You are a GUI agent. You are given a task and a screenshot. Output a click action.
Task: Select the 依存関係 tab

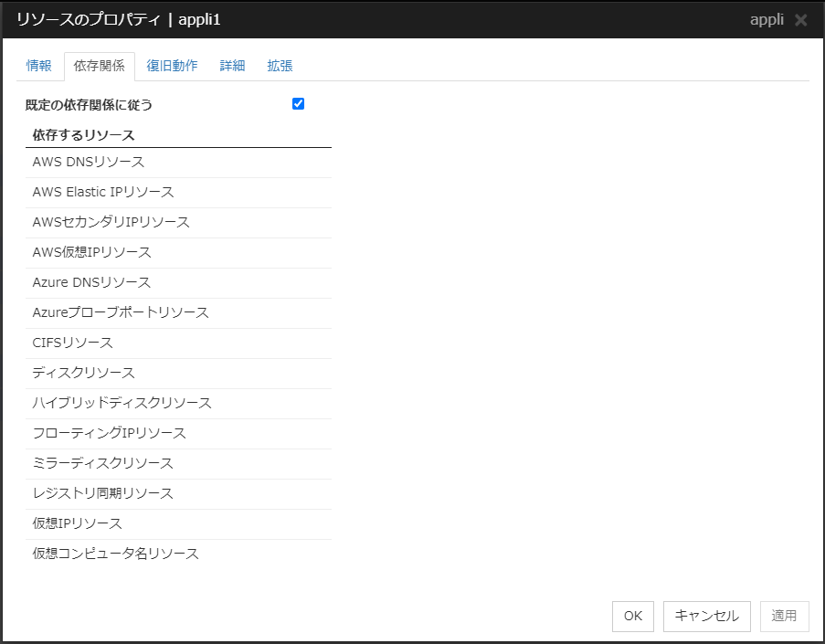click(x=99, y=66)
